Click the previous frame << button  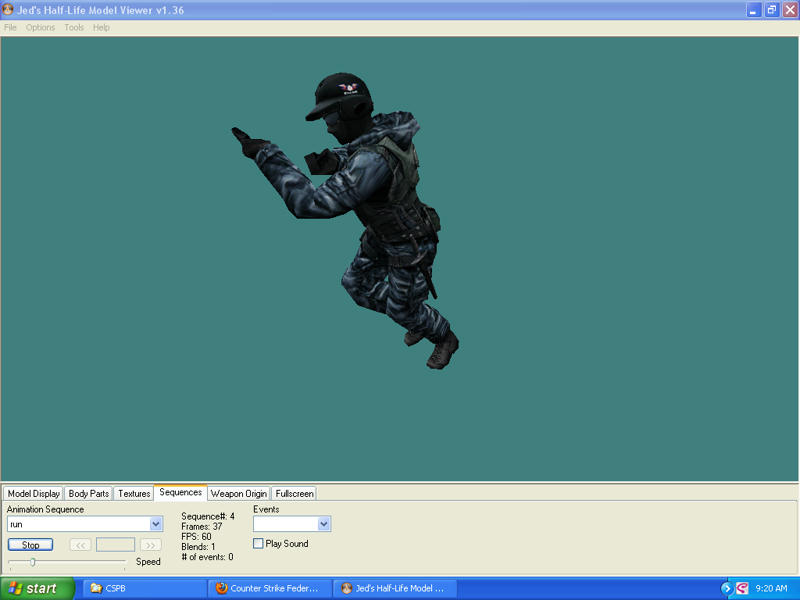[81, 545]
